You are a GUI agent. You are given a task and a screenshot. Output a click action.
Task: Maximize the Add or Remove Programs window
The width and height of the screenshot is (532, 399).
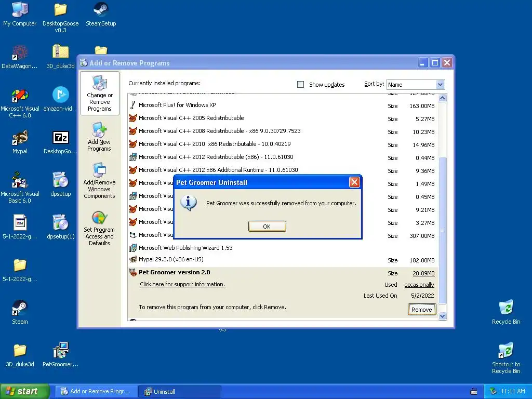point(435,63)
